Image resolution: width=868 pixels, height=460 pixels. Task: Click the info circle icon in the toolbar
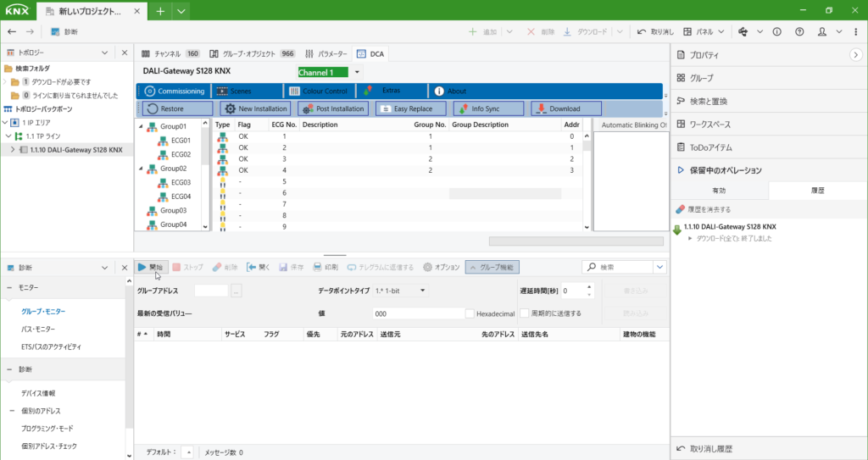(776, 32)
